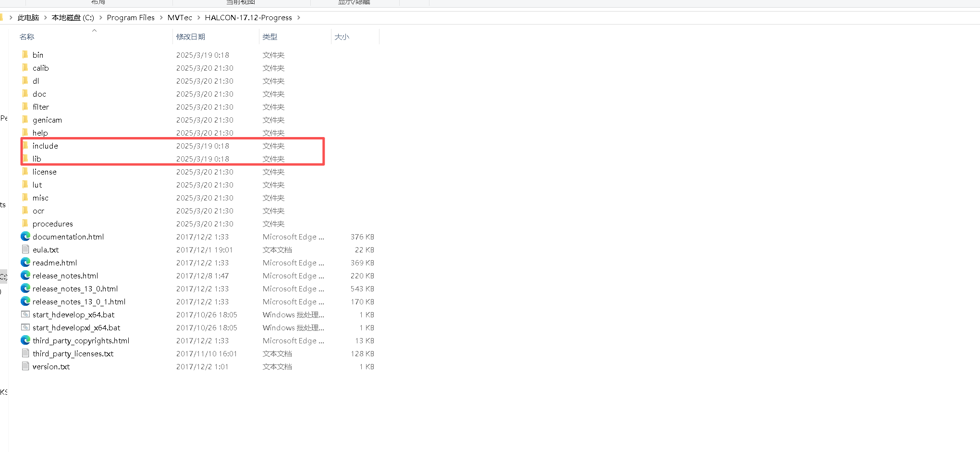Click Edge icon of third_party_copyrights.html

[x=25, y=340]
